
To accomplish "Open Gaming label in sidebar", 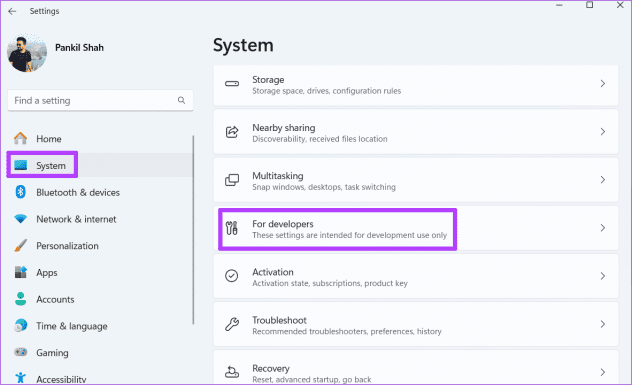I will [x=52, y=353].
